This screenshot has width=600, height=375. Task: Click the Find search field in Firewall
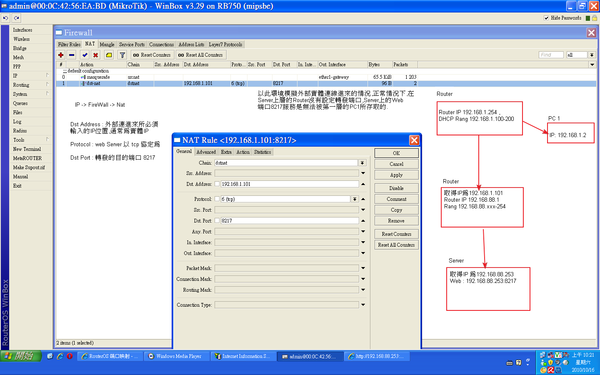point(551,55)
